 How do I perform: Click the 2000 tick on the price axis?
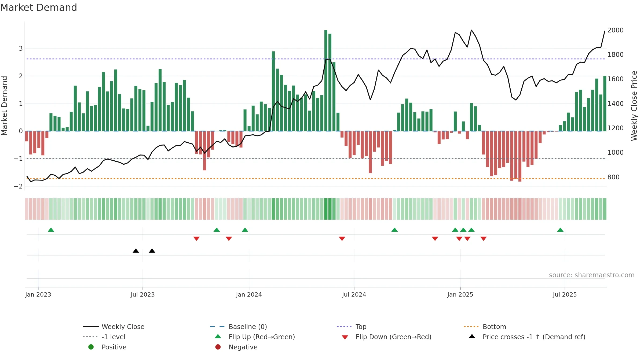pos(616,30)
